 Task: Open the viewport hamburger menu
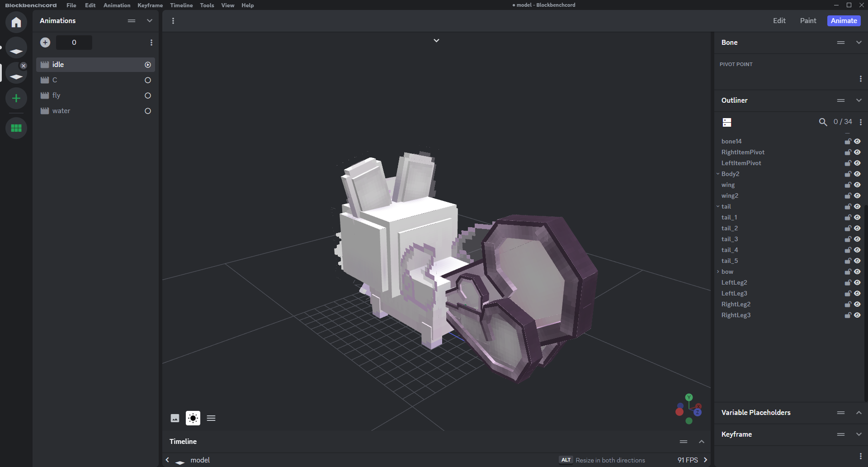tap(211, 418)
